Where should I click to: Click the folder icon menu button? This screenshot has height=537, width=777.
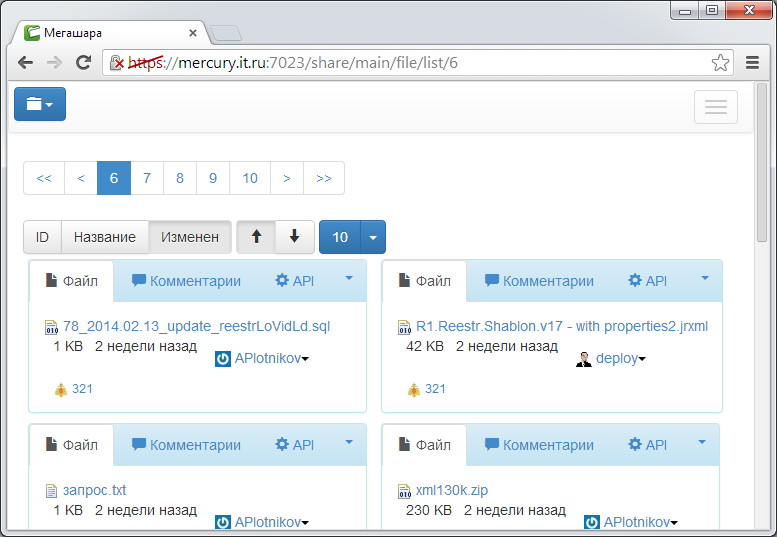40,104
